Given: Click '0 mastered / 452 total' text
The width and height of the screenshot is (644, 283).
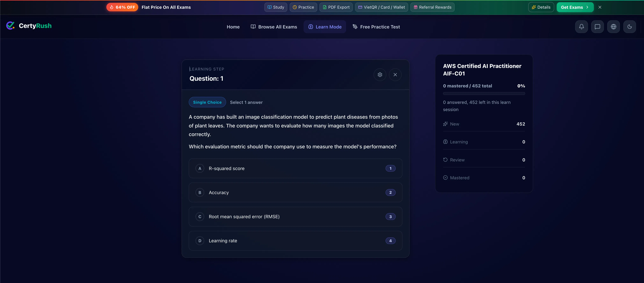Looking at the screenshot, I should 468,86.
